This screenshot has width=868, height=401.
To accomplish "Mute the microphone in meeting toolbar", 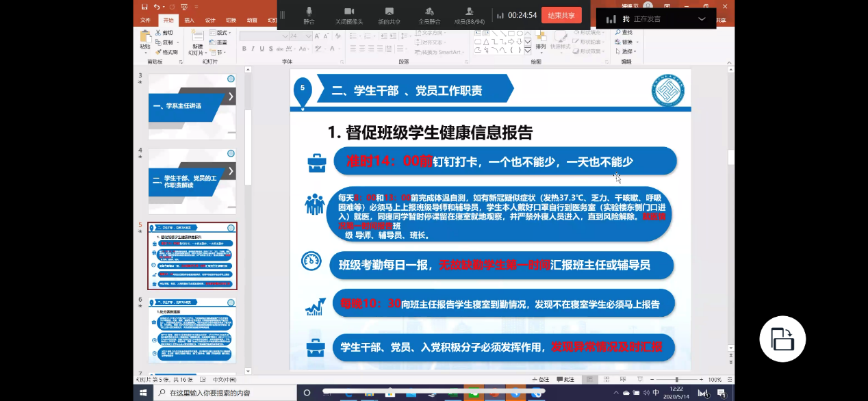I will pyautogui.click(x=309, y=14).
